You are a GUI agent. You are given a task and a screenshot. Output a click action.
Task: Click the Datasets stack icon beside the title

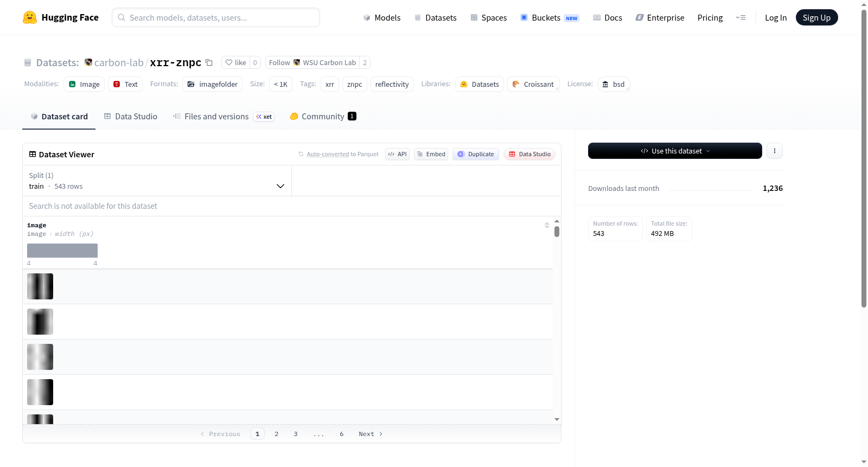[28, 62]
